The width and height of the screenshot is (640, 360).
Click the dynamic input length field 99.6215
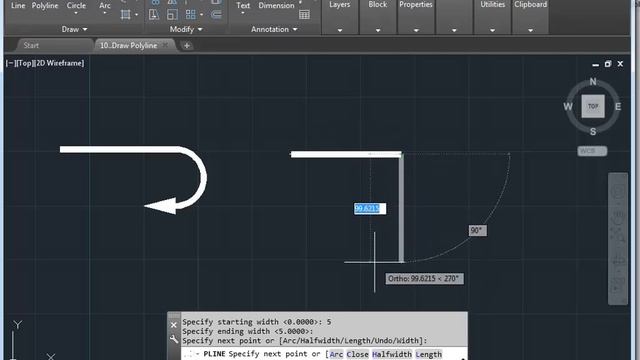pos(370,209)
